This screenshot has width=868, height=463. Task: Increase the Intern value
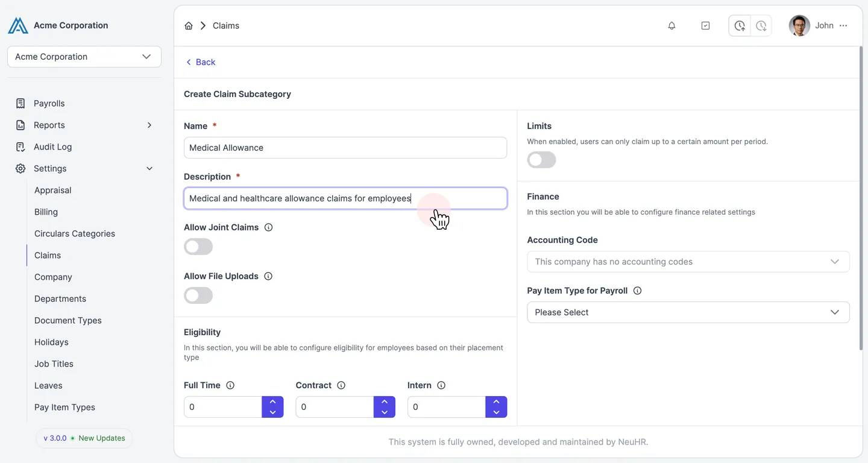(x=496, y=402)
